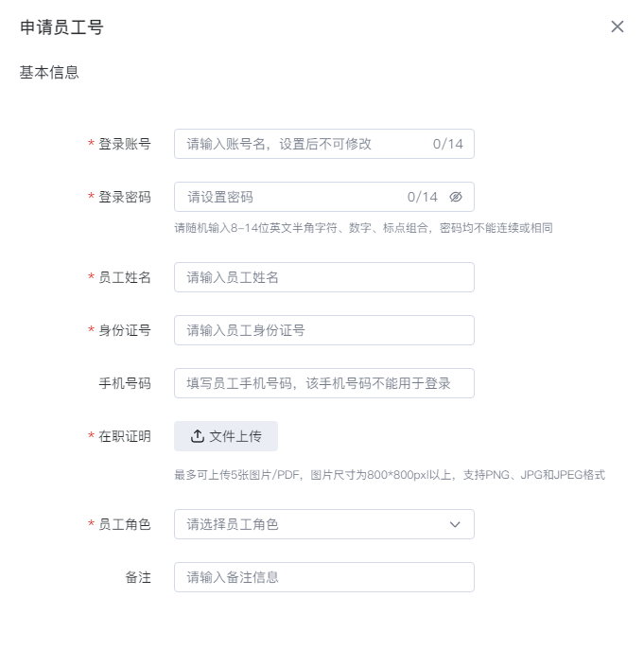Expand the chevron arrow of 员工角色 selector
Image resolution: width=644 pixels, height=650 pixels.
pyautogui.click(x=455, y=524)
